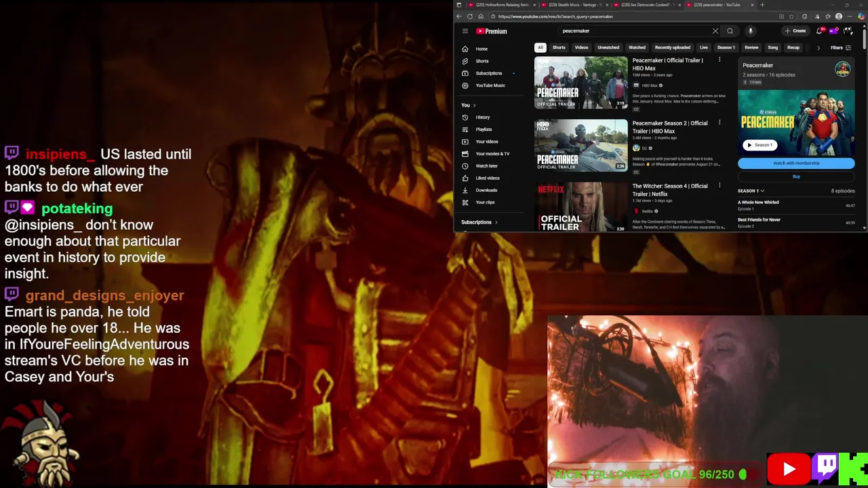Image resolution: width=868 pixels, height=488 pixels.
Task: Open the YouTube hamburger guide menu
Action: [465, 31]
